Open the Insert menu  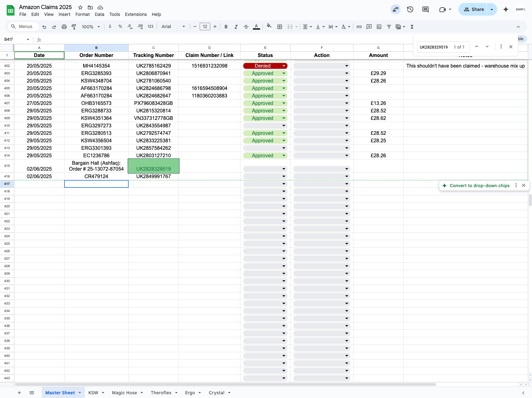point(64,14)
